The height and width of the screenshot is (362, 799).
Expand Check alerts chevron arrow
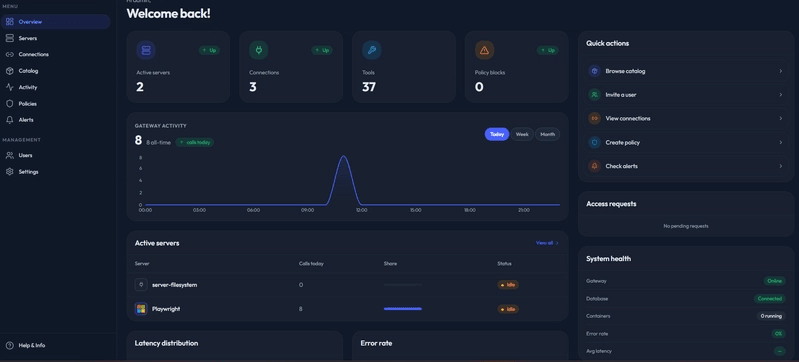point(780,166)
